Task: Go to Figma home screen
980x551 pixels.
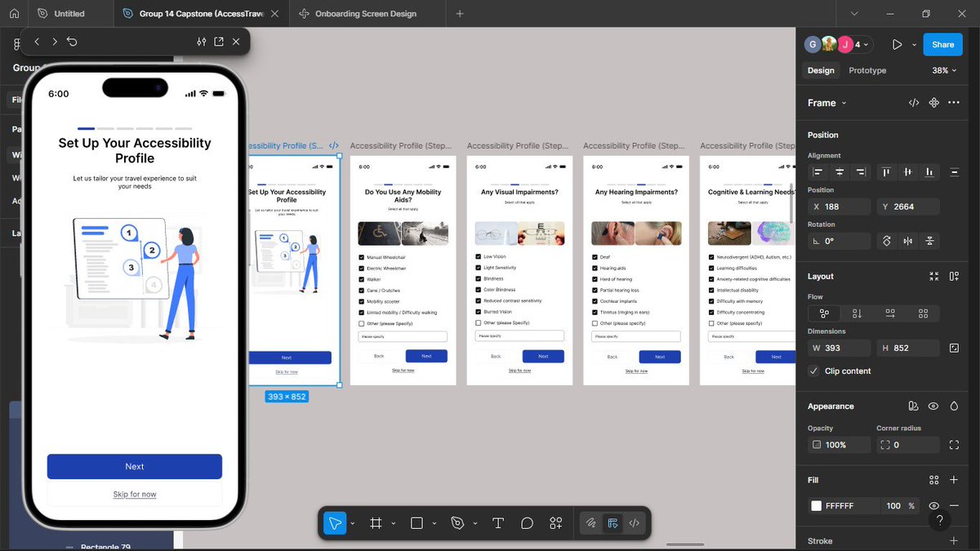Action: tap(14, 14)
